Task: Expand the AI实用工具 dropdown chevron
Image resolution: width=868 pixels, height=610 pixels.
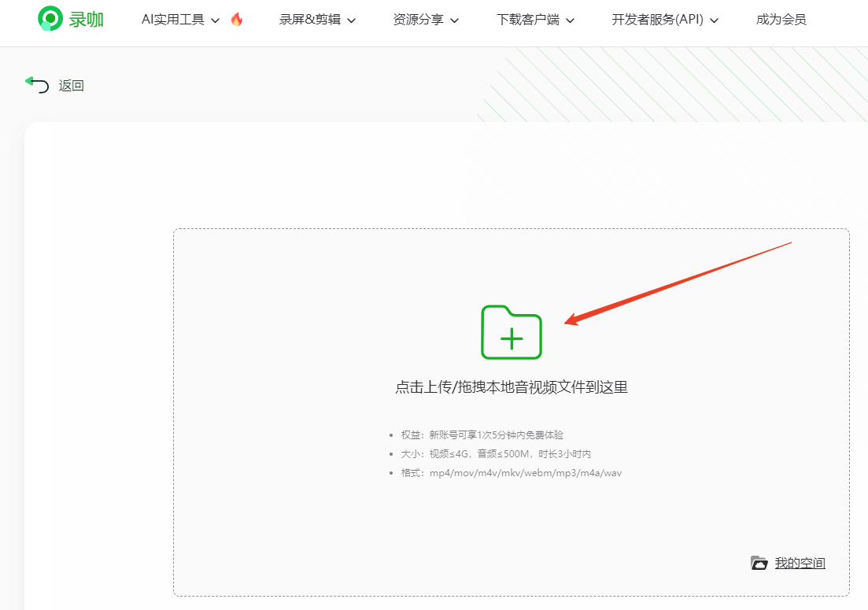Action: 216,20
